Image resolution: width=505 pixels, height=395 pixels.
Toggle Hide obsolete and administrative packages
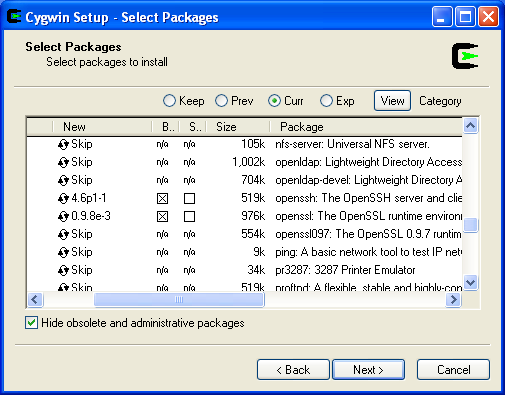coord(31,323)
